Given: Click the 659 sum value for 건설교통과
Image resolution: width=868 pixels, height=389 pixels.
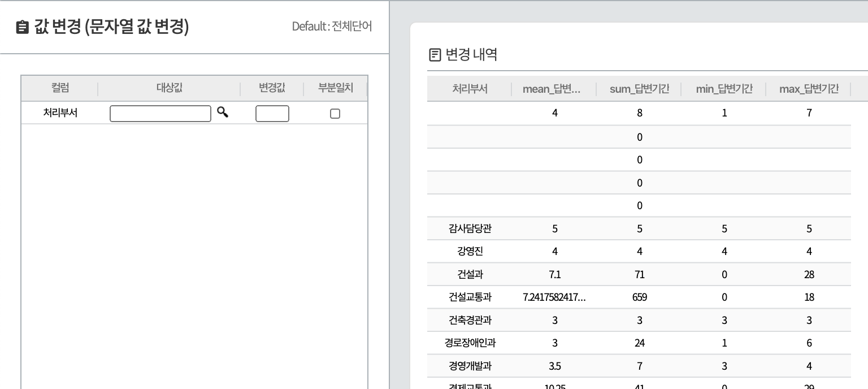Looking at the screenshot, I should [640, 297].
